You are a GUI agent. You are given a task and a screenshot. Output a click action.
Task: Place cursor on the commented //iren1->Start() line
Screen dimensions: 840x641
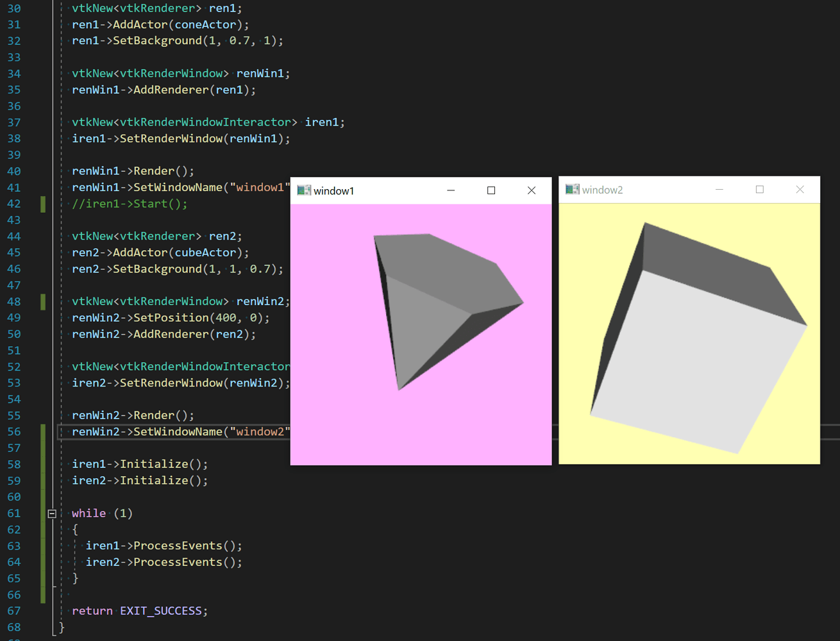(x=128, y=204)
